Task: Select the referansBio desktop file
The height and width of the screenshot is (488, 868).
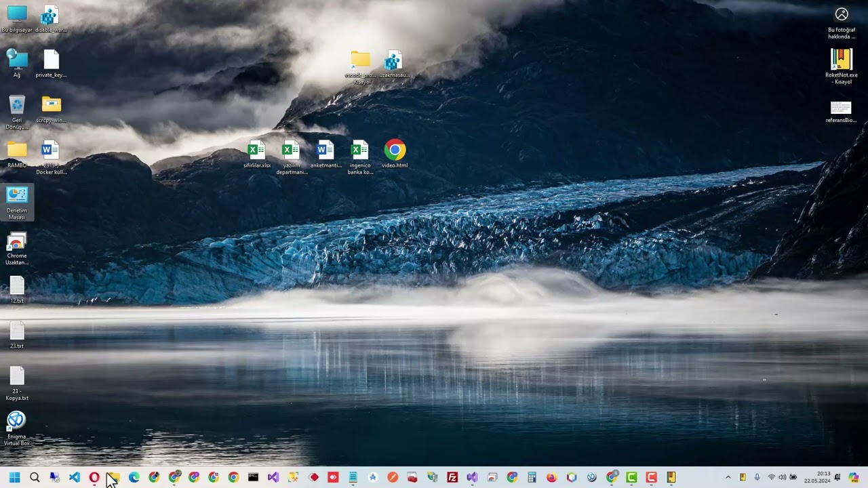Action: 841,112
